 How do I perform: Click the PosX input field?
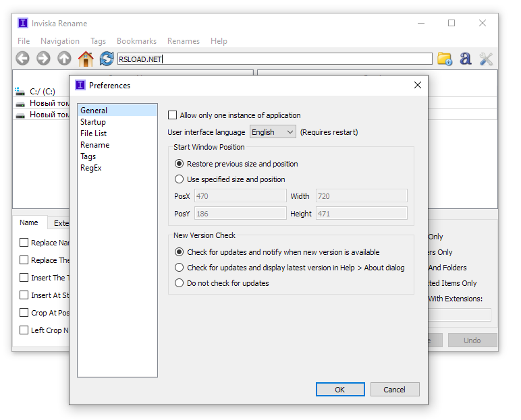pyautogui.click(x=240, y=196)
